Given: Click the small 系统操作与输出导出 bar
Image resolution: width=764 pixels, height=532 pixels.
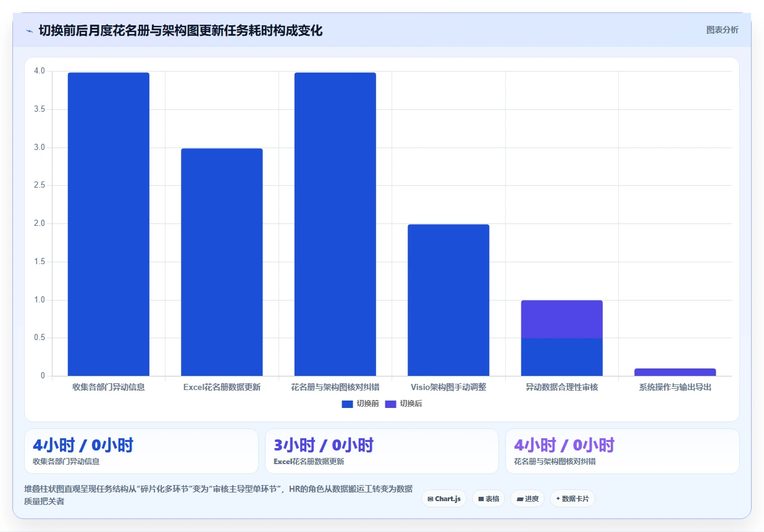Looking at the screenshot, I should pos(675,372).
